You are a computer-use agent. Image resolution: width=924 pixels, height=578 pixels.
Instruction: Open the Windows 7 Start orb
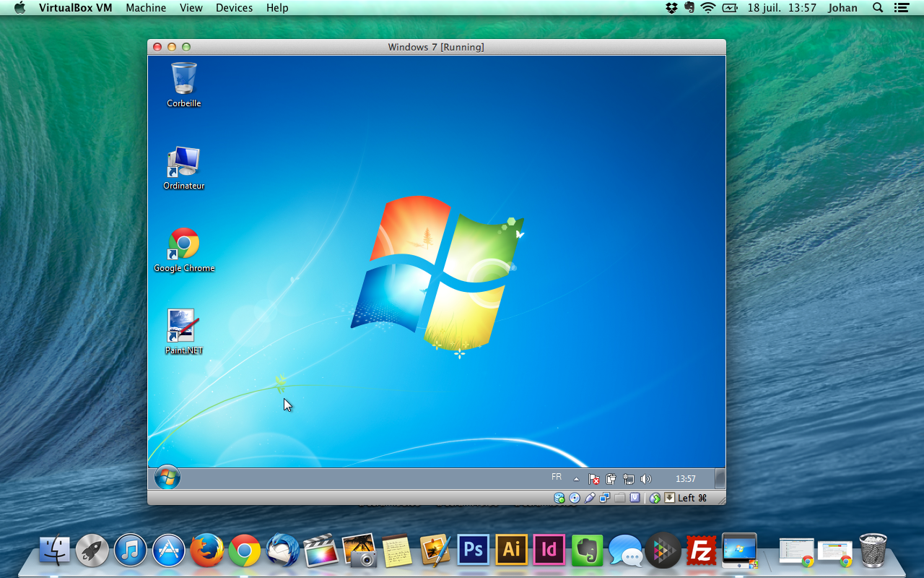pos(167,478)
